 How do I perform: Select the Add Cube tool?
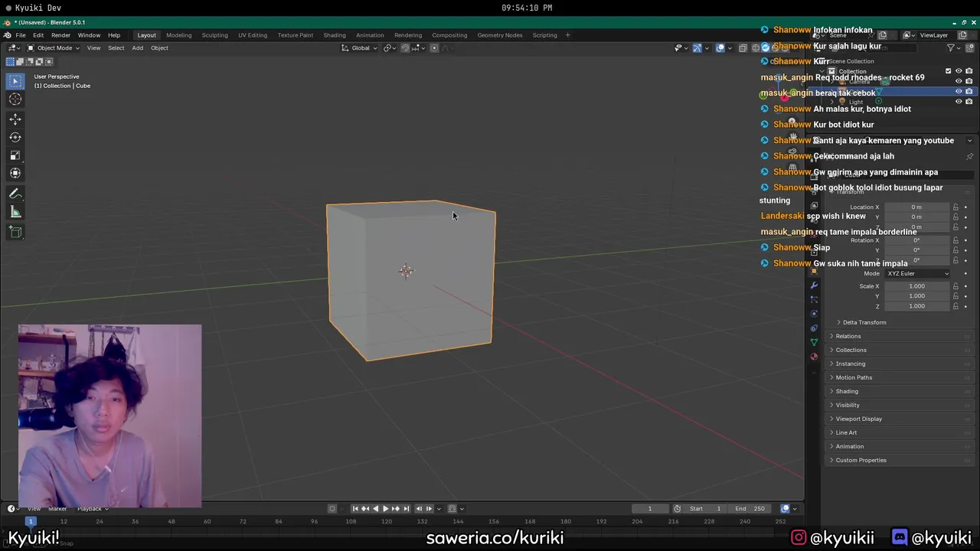(15, 232)
